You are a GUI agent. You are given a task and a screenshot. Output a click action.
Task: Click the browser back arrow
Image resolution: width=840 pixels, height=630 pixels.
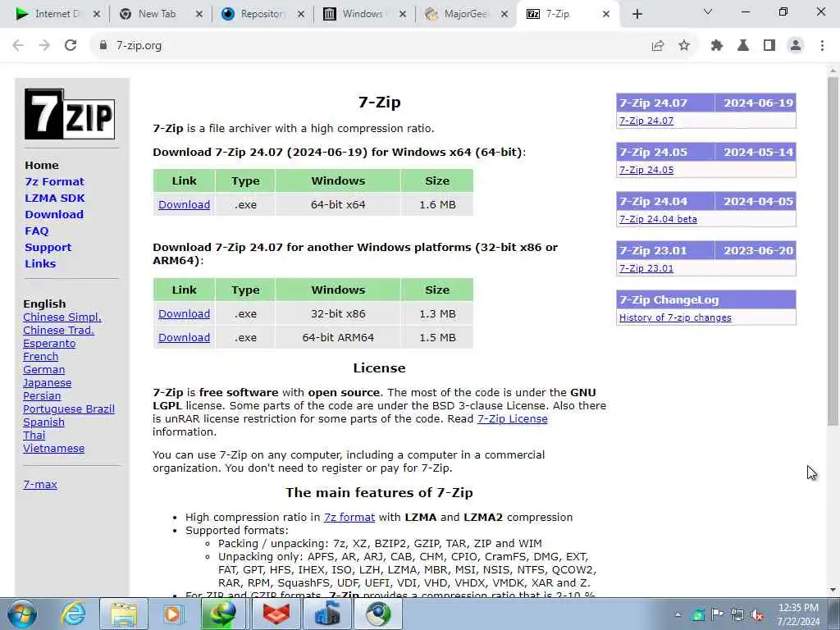coord(18,46)
